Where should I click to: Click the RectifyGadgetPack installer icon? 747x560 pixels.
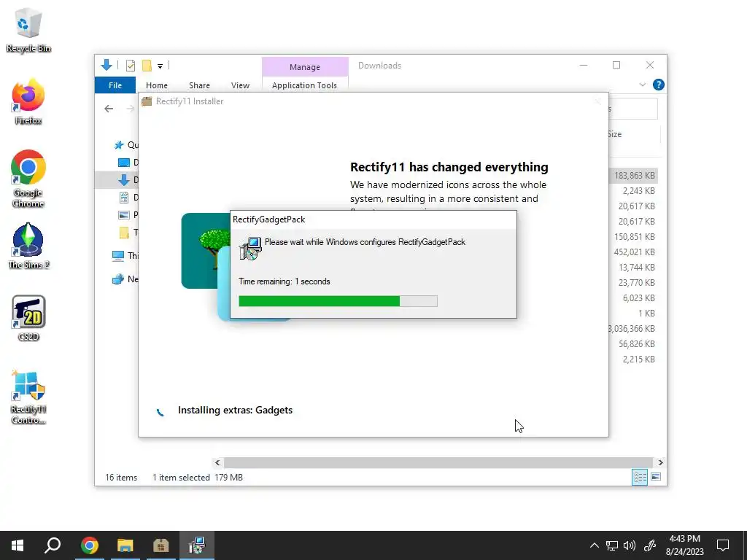[x=250, y=248]
